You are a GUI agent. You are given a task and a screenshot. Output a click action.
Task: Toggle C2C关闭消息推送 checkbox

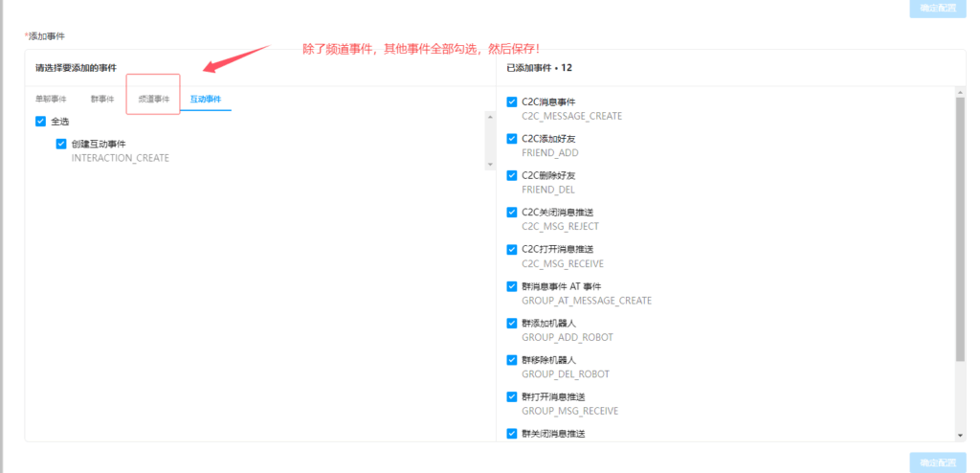pos(512,213)
